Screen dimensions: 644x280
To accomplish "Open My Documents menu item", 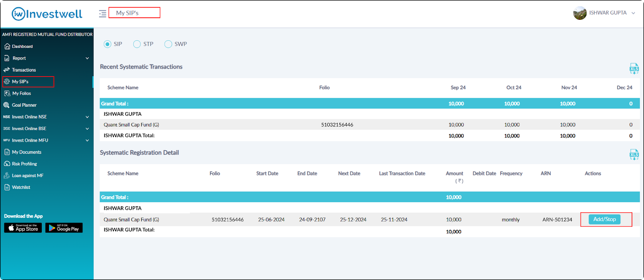I will tap(27, 152).
